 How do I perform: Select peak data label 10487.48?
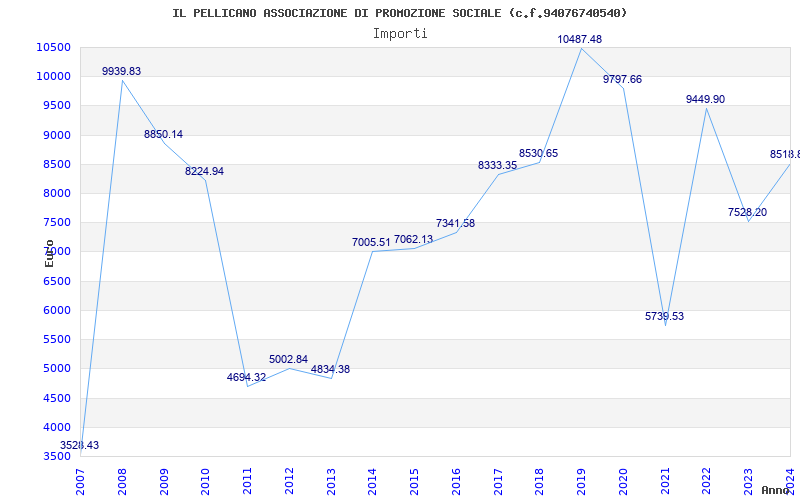(580, 39)
